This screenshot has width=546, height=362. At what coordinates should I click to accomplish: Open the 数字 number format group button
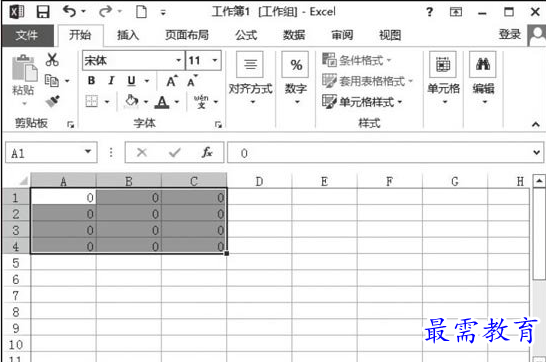[296, 79]
